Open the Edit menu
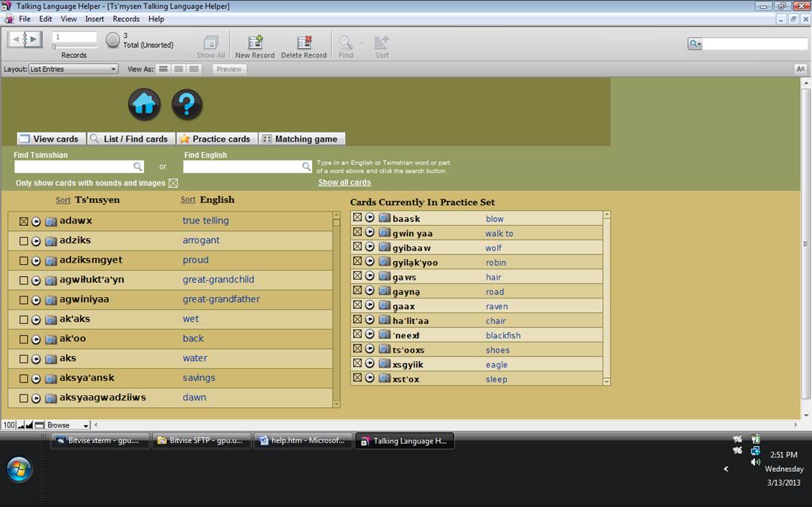The width and height of the screenshot is (812, 507). 46,19
